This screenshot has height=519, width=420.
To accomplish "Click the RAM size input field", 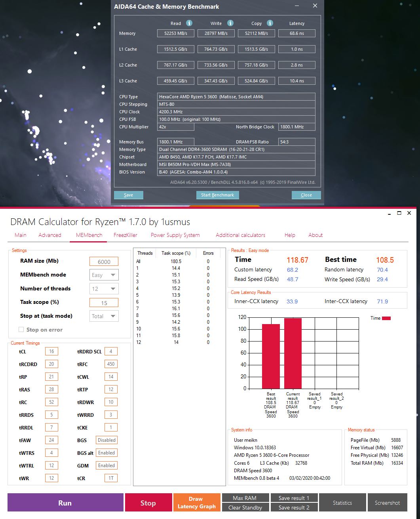I will [104, 261].
